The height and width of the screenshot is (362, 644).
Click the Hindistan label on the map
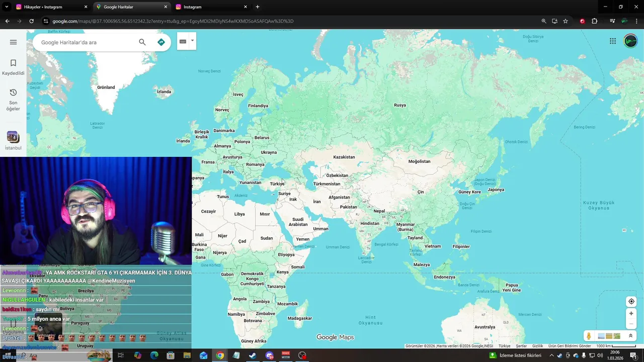click(x=370, y=223)
